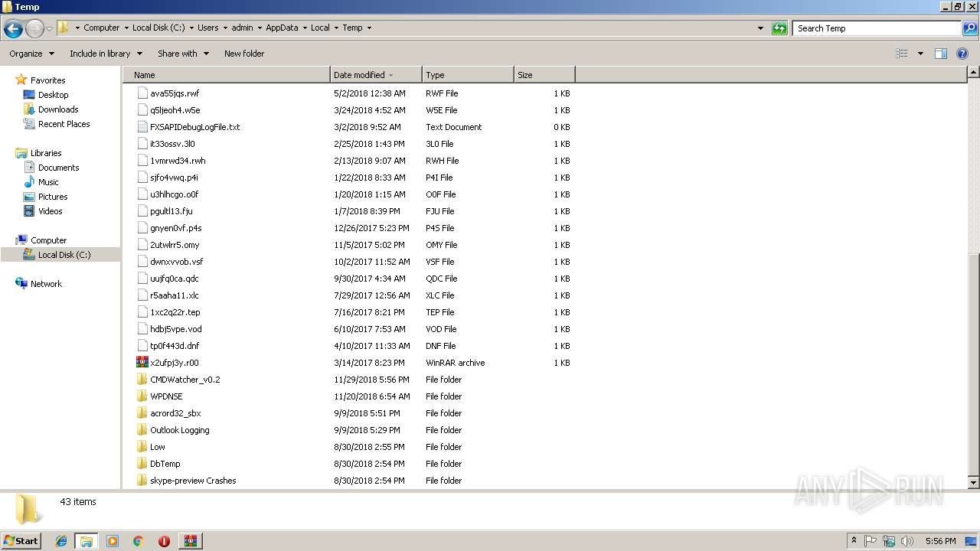The width and height of the screenshot is (980, 551).
Task: Open Internet Explorer from taskbar
Action: point(61,541)
